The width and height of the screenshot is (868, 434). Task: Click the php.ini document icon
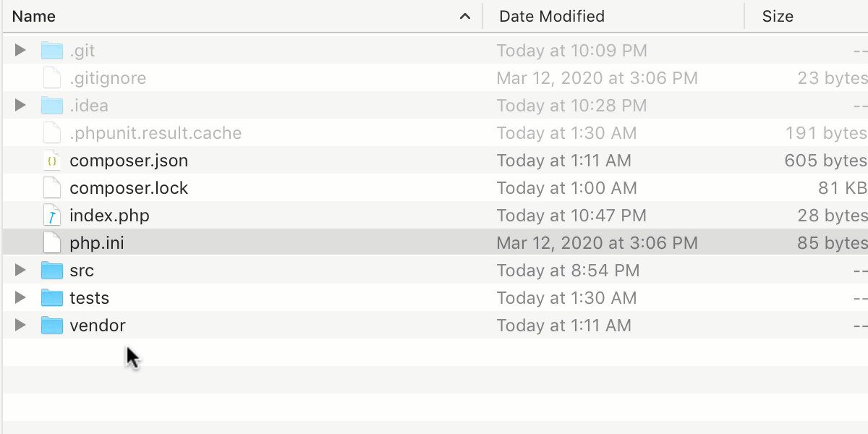(51, 243)
